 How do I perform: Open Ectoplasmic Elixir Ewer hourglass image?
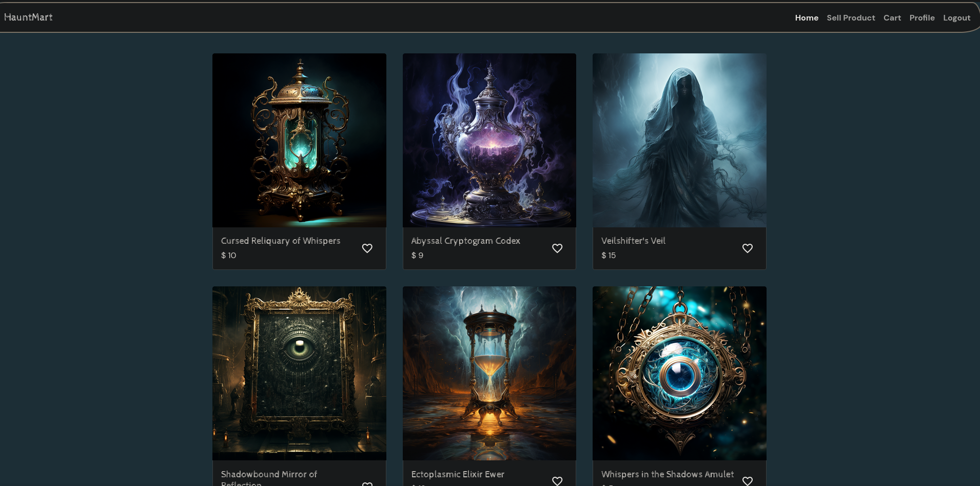tap(489, 373)
